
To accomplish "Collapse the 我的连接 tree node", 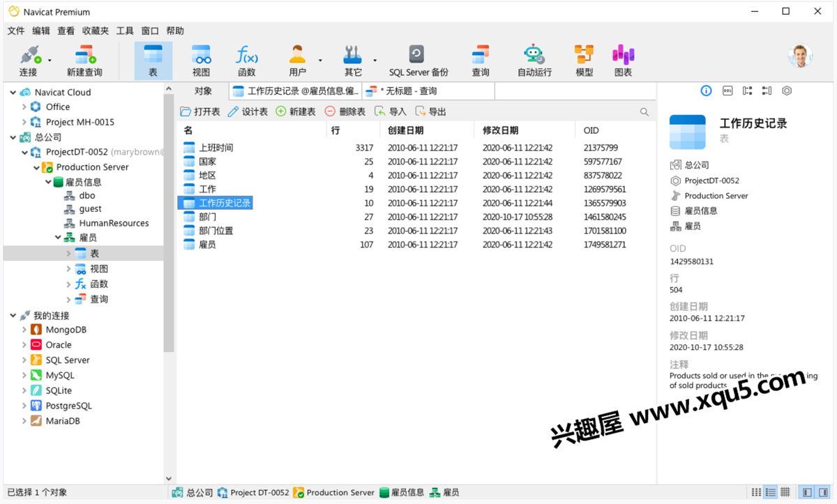I will 13,316.
